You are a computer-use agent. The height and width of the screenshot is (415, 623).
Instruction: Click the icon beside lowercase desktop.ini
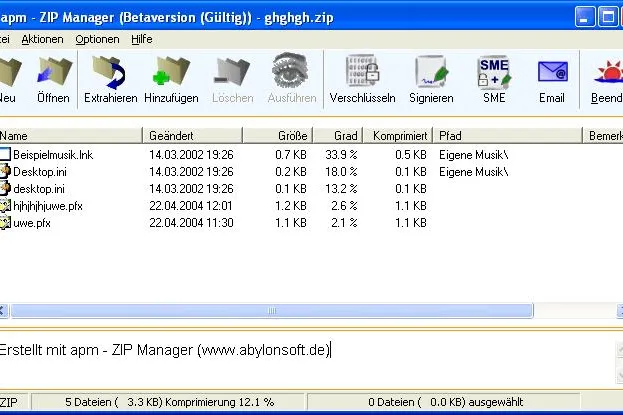5,188
